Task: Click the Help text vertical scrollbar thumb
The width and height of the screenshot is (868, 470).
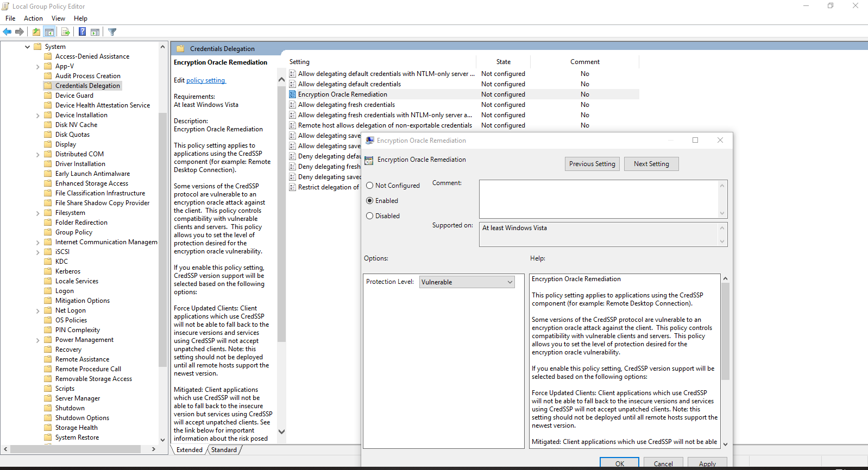Action: 725,331
